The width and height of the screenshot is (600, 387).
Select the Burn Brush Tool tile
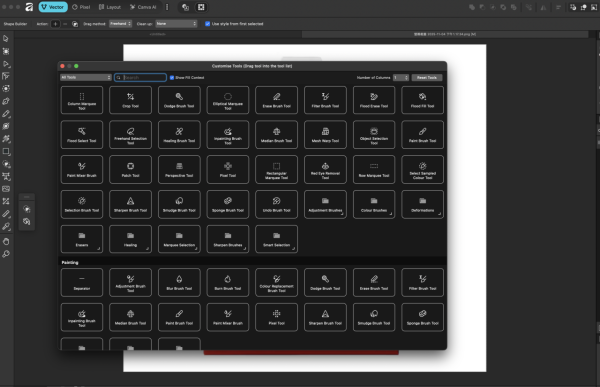click(x=228, y=282)
